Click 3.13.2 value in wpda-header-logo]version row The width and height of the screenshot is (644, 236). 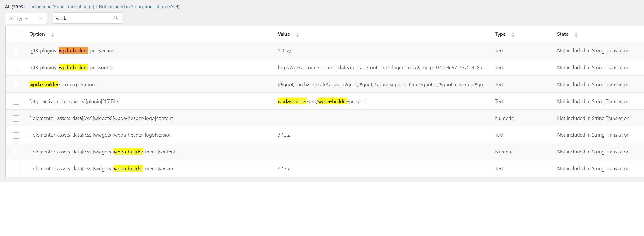coord(284,135)
